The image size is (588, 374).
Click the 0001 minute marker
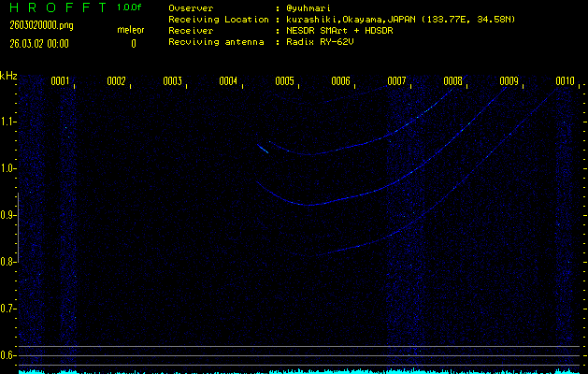[x=61, y=81]
